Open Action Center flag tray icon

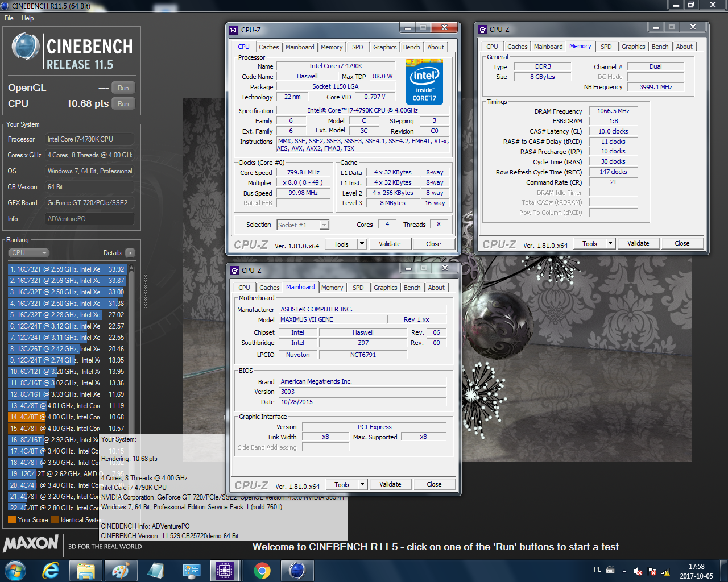pyautogui.click(x=652, y=571)
